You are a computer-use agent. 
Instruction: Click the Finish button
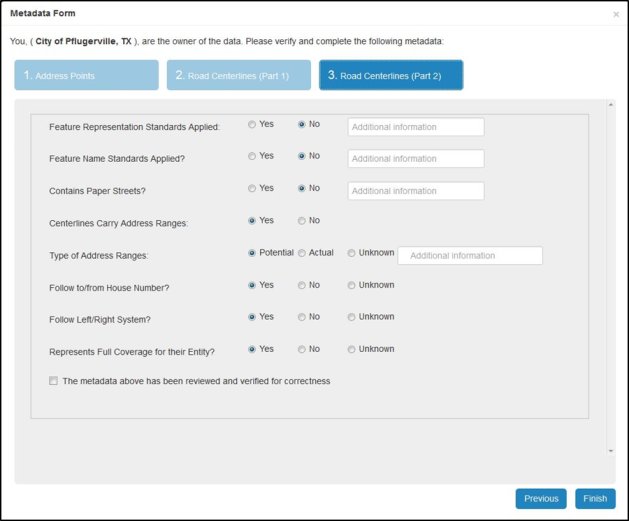tap(595, 498)
